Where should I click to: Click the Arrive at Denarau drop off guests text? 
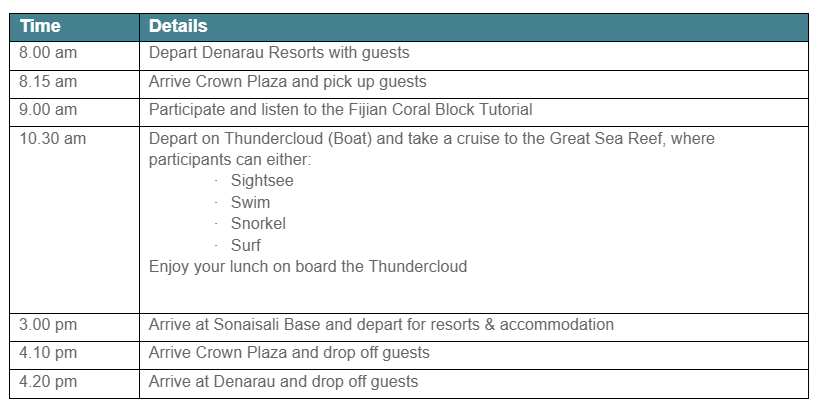(283, 381)
